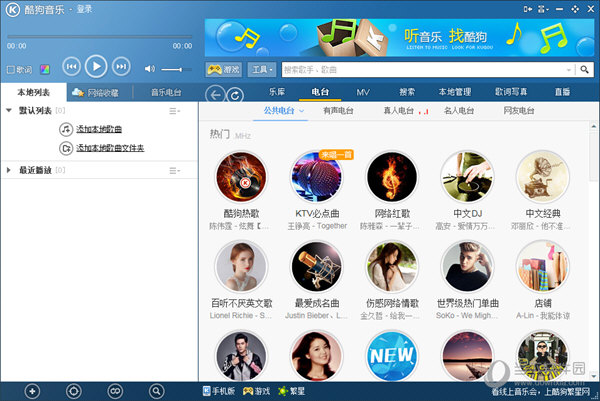Open the 繁星 link in status bar
Image resolution: width=600 pixels, height=401 pixels.
tap(292, 391)
